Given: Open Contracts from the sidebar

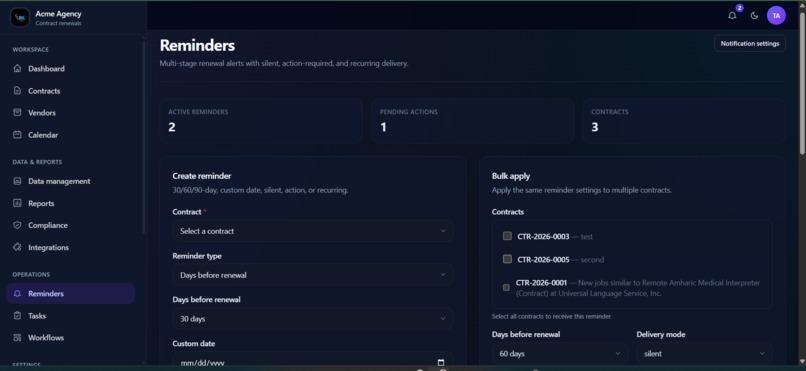Looking at the screenshot, I should coord(70,90).
